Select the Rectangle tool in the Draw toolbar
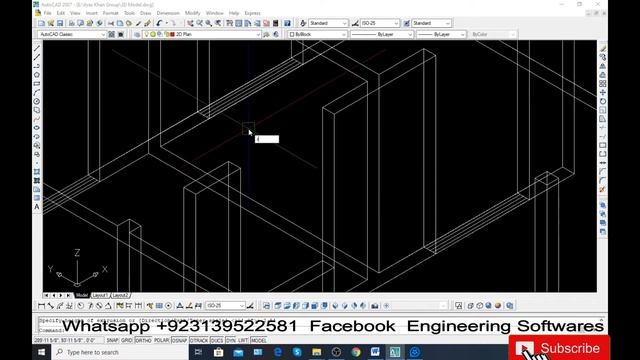The image size is (640, 360). (x=37, y=84)
